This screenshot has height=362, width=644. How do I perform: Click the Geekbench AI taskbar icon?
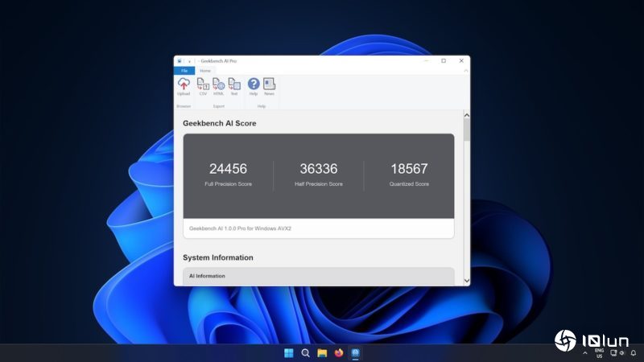pos(355,353)
